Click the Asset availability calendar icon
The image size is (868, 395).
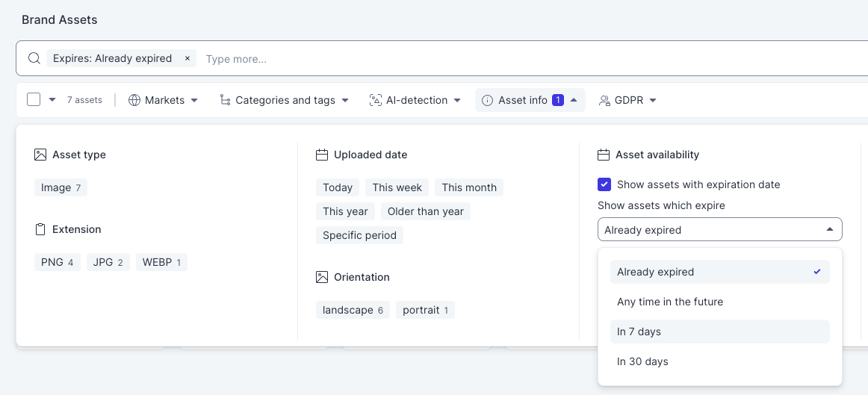pos(604,155)
